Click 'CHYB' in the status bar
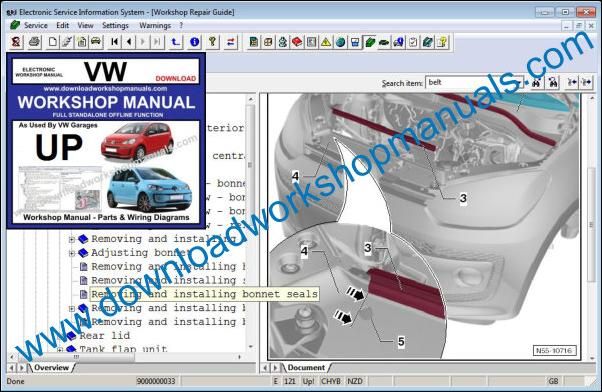This screenshot has height=392, width=602. 331,381
